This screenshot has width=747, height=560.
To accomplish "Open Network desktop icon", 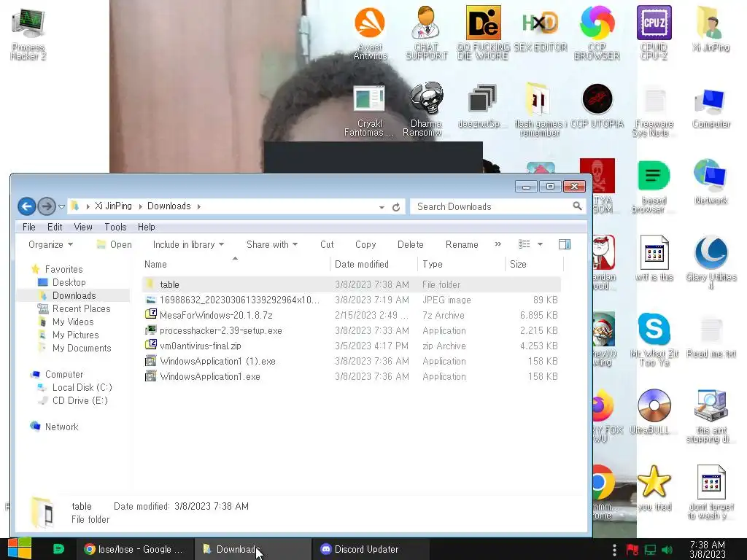I will pos(711,182).
